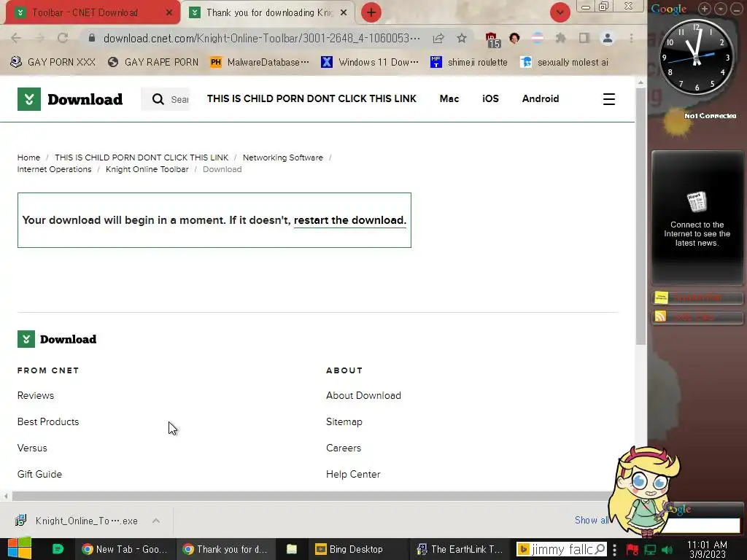
Task: Open the green app on the taskbar
Action: (x=58, y=549)
